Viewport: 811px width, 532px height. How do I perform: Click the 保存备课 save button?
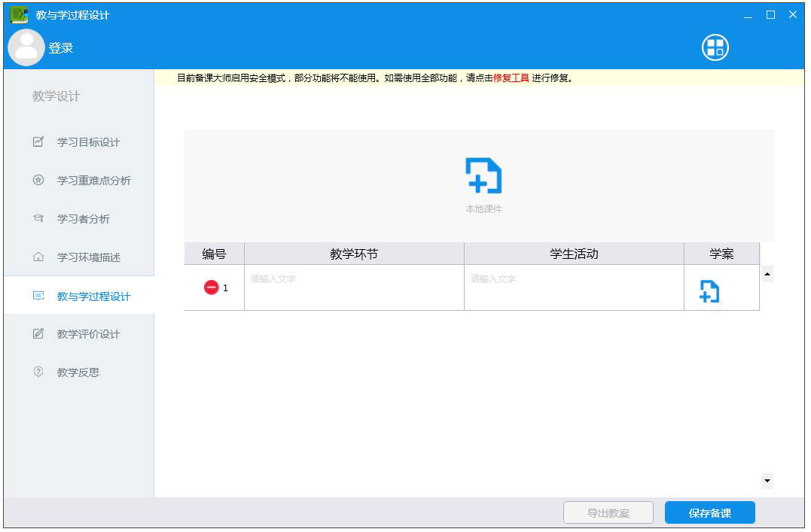point(708,512)
